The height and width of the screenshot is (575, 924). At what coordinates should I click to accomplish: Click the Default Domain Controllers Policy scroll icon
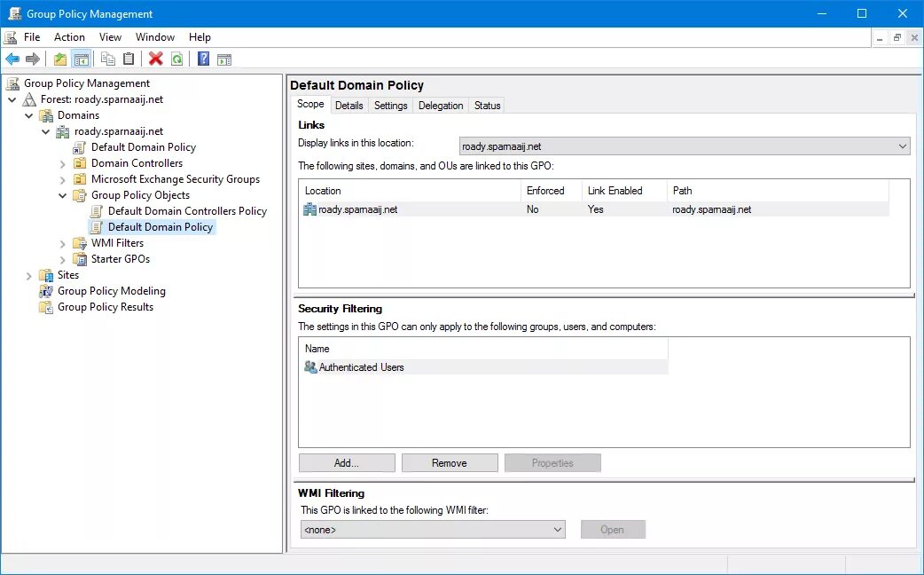(97, 210)
